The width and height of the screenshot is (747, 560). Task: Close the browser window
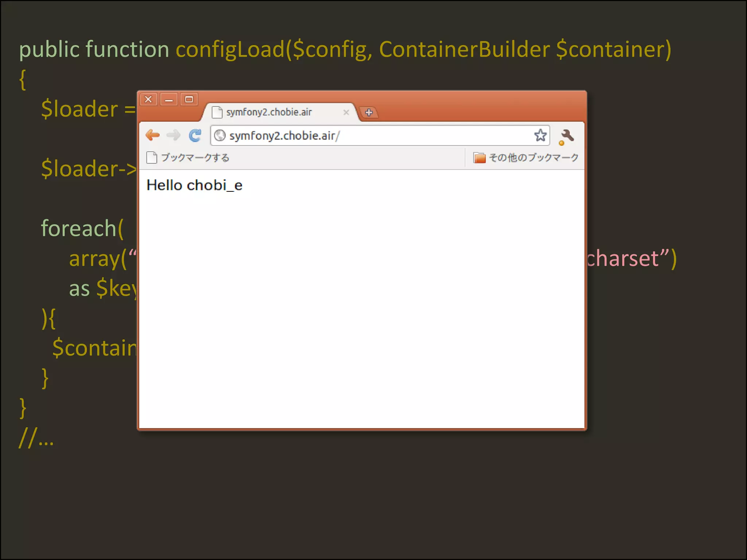148,99
